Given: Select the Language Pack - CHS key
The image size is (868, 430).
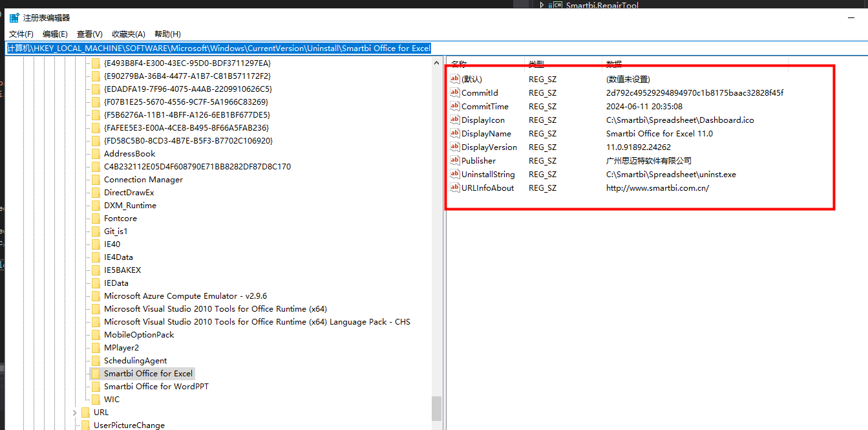Looking at the screenshot, I should coord(257,322).
